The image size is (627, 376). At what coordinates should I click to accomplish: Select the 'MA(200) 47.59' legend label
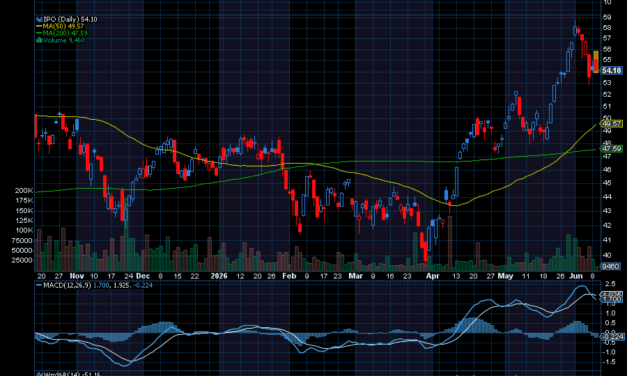65,33
